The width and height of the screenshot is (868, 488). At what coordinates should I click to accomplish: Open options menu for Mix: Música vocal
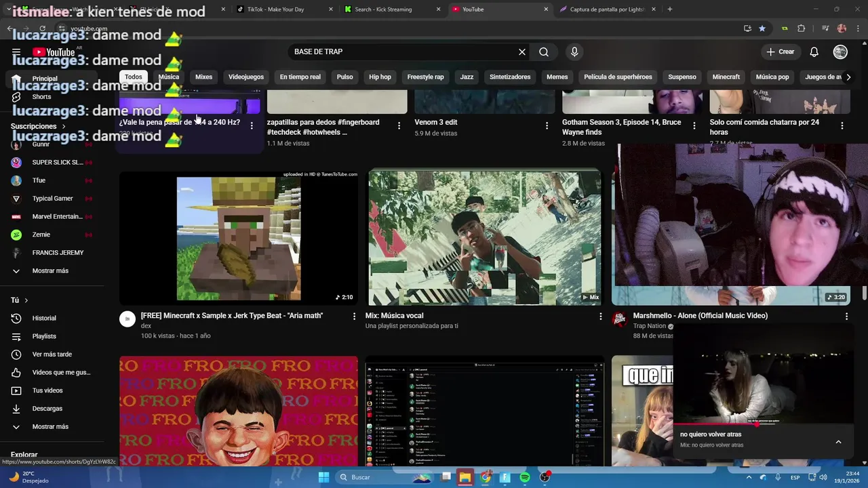(x=600, y=317)
